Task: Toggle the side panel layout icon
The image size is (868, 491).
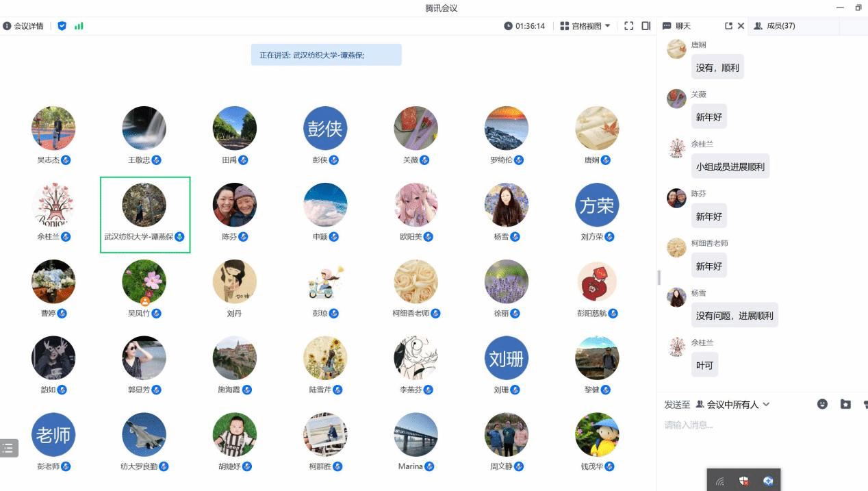Action: [x=646, y=26]
